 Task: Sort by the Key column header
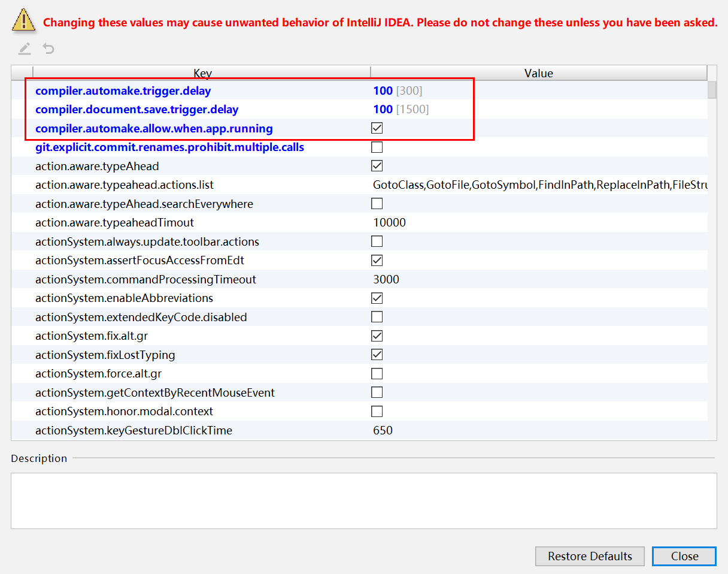(202, 73)
